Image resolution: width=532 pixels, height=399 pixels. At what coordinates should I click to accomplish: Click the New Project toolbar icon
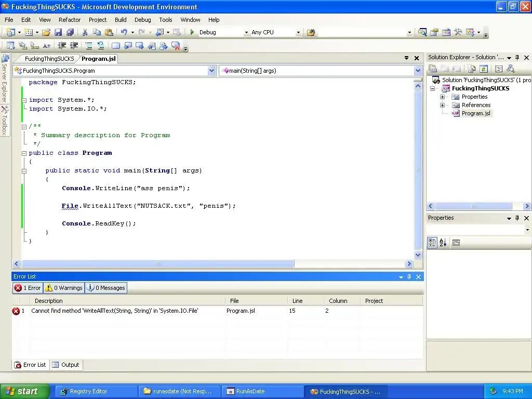pyautogui.click(x=11, y=32)
